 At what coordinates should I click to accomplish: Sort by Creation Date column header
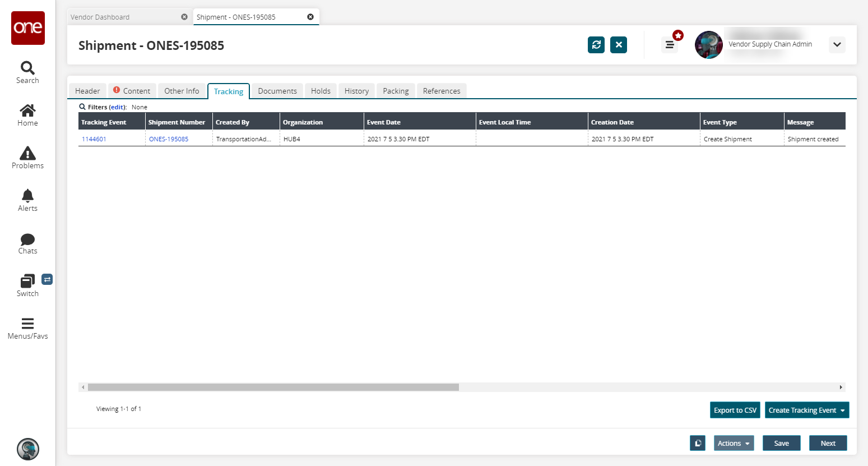pyautogui.click(x=644, y=122)
